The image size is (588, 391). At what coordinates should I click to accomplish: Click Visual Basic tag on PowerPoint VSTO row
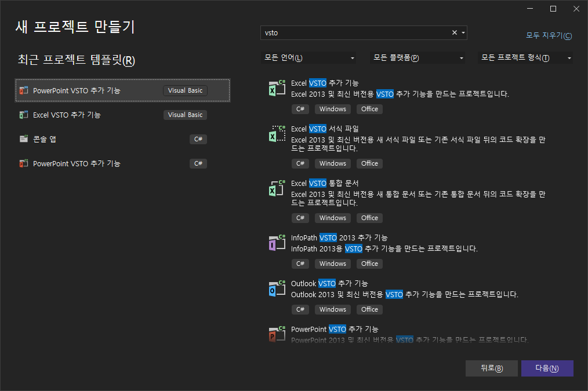pos(185,90)
